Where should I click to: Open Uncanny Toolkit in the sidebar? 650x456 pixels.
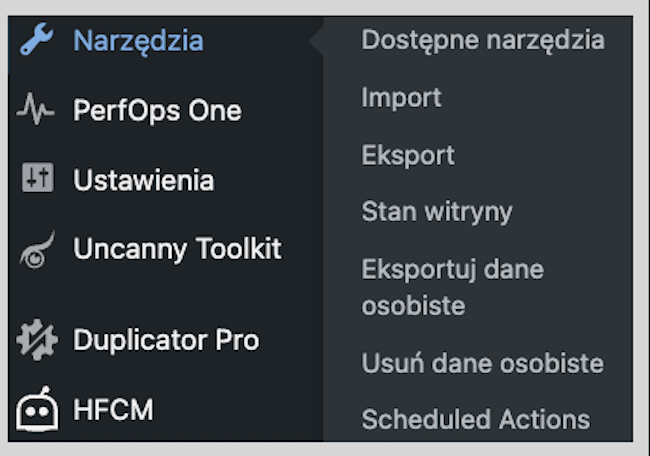[177, 249]
